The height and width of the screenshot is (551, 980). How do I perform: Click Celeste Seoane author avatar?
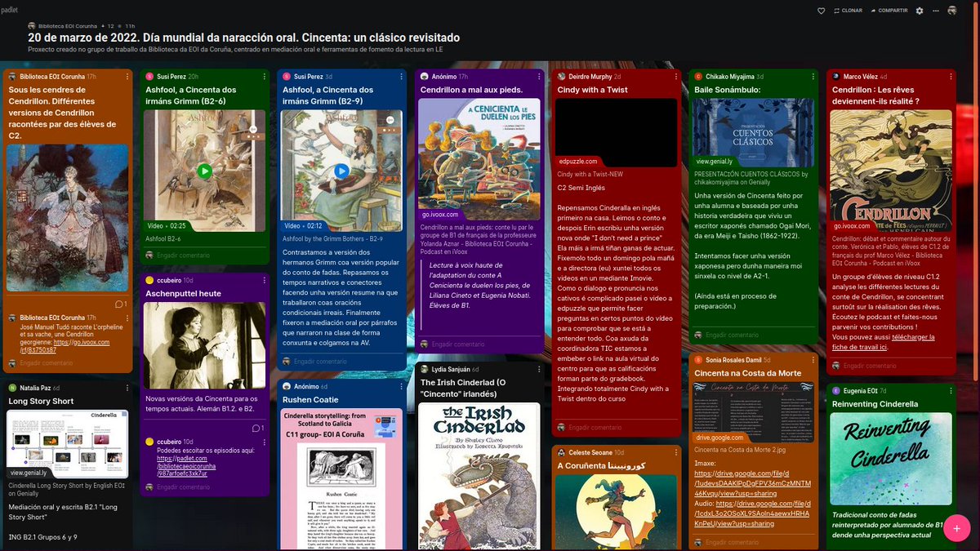[x=561, y=452]
